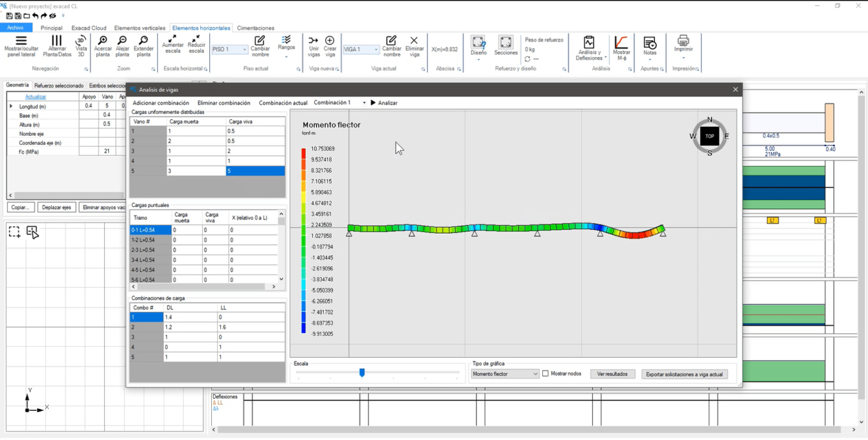Click the Mostrar M-ϕ chart icon
Image resolution: width=868 pixels, height=440 pixels.
click(x=621, y=42)
